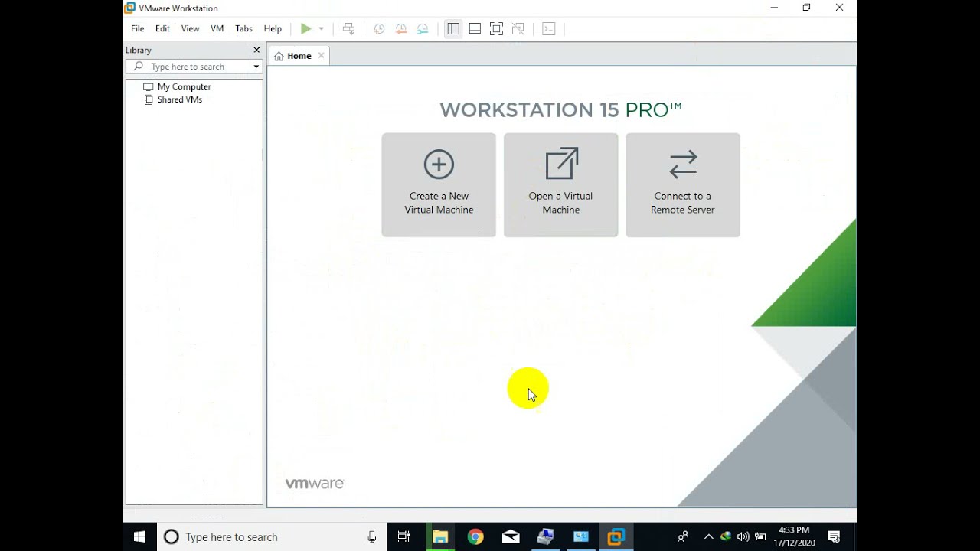Screen dimensions: 980x551
Task: Click Send Ctrl+Alt+Del toolbar icon
Action: point(348,29)
